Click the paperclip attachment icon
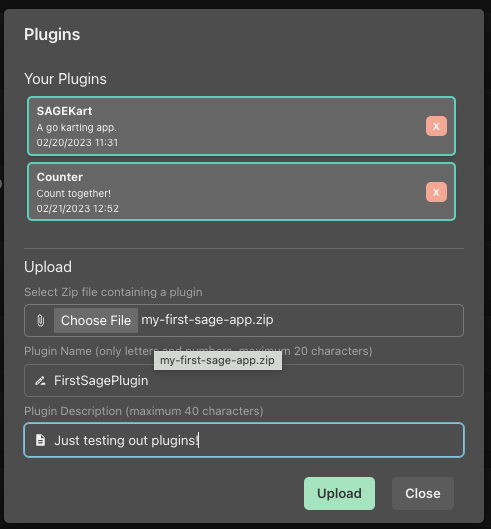The height and width of the screenshot is (529, 491). click(x=40, y=321)
